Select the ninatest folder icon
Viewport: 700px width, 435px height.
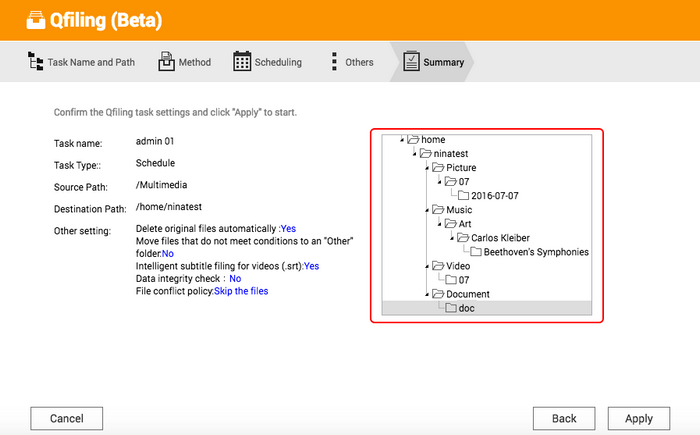click(x=425, y=154)
